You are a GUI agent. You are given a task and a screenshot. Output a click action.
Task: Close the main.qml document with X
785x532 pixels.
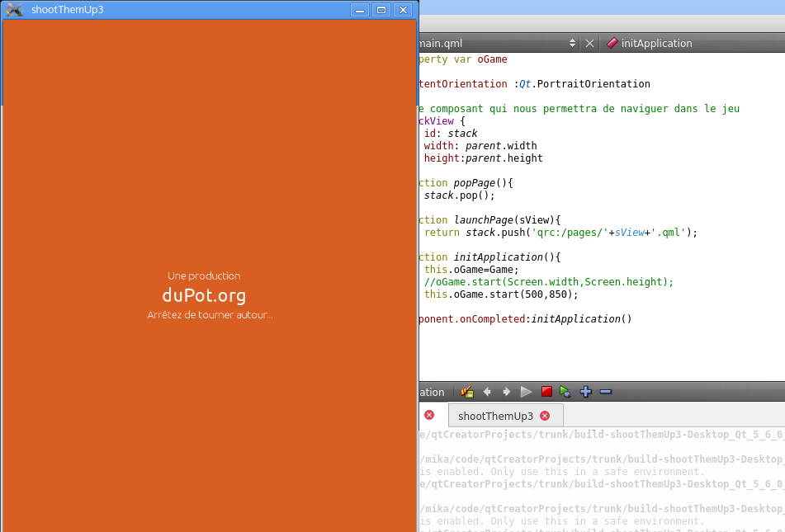pyautogui.click(x=589, y=43)
